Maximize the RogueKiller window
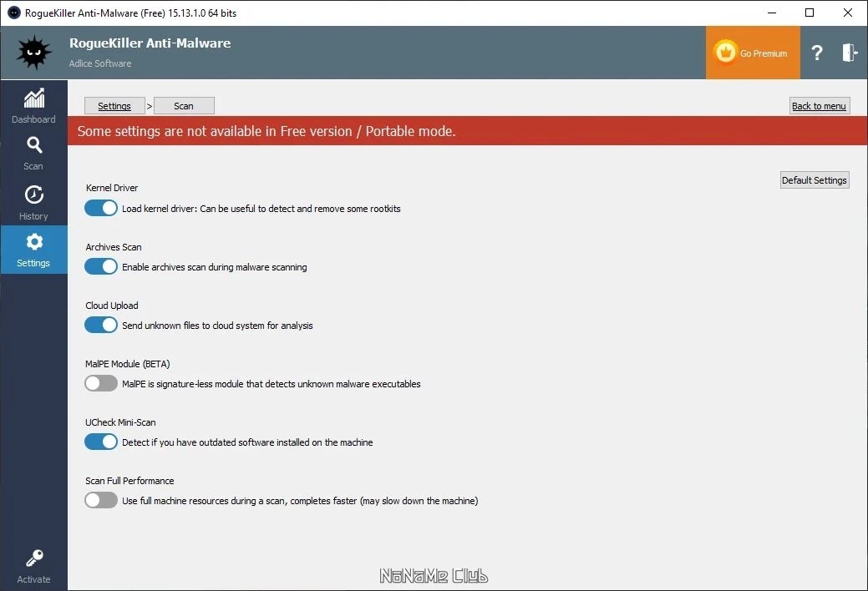868x591 pixels. (x=810, y=13)
